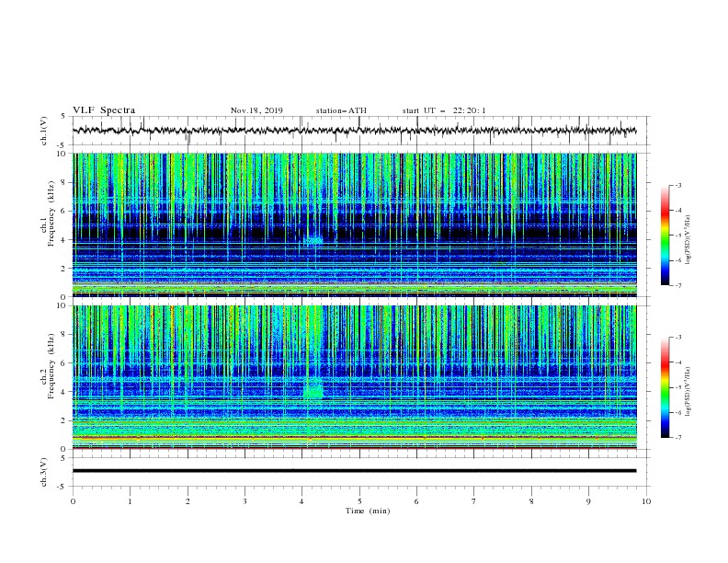Click time axis tick label "5"
The image size is (728, 563).
click(x=359, y=501)
